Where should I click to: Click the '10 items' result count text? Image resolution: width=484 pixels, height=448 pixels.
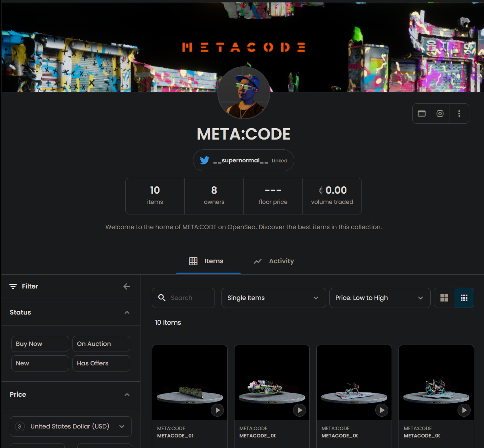(168, 322)
